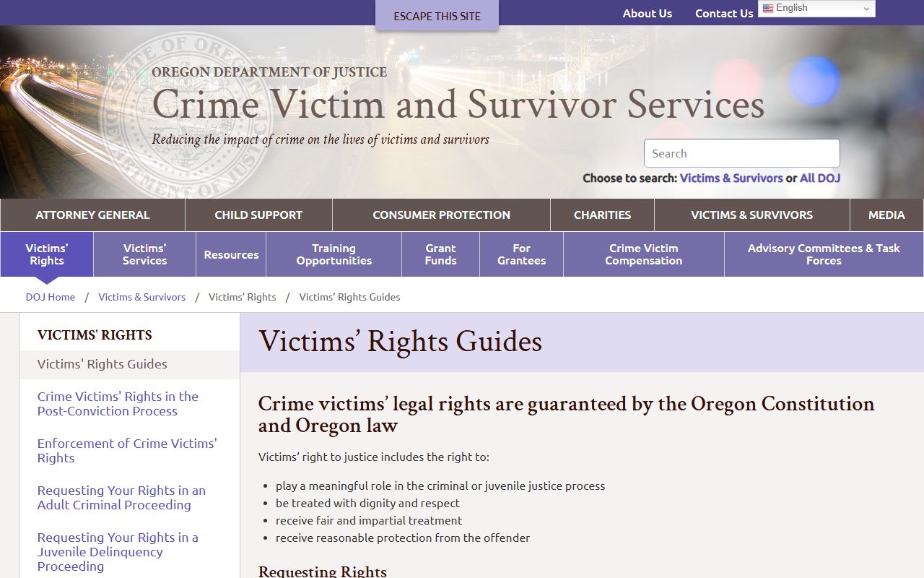Click the US flag icon in language selector

tap(768, 8)
